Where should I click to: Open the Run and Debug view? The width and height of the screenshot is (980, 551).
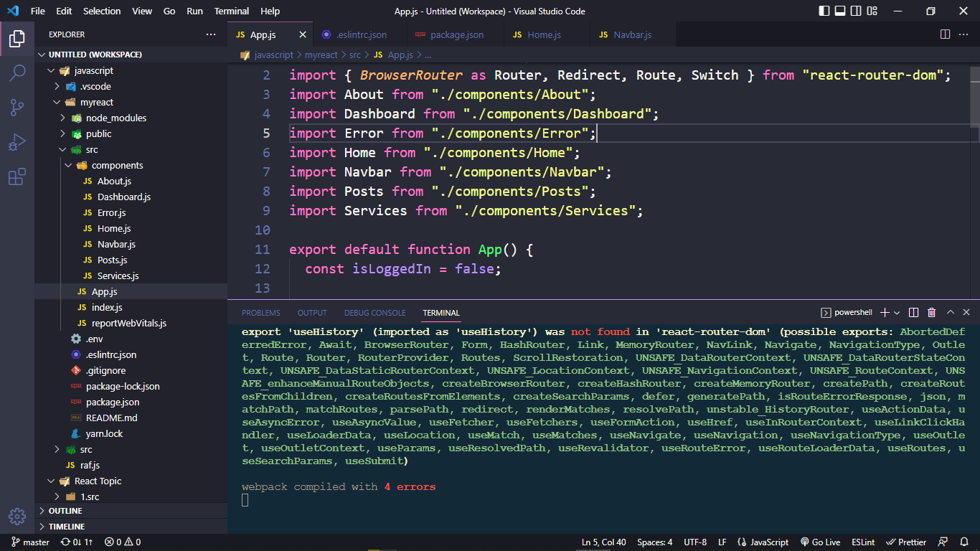[17, 142]
